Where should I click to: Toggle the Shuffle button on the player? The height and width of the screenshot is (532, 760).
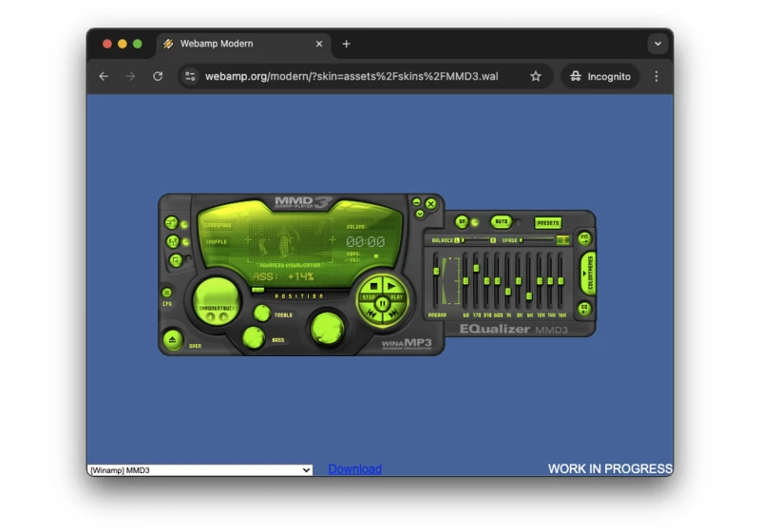tap(173, 241)
